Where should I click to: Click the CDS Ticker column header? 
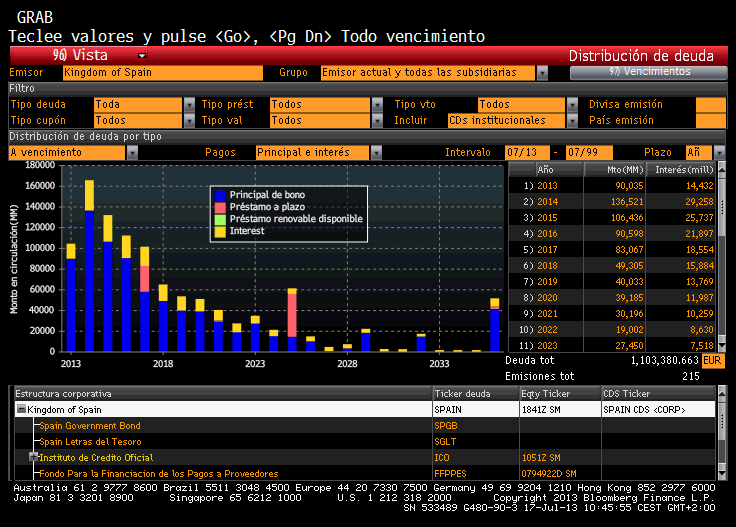[658, 394]
